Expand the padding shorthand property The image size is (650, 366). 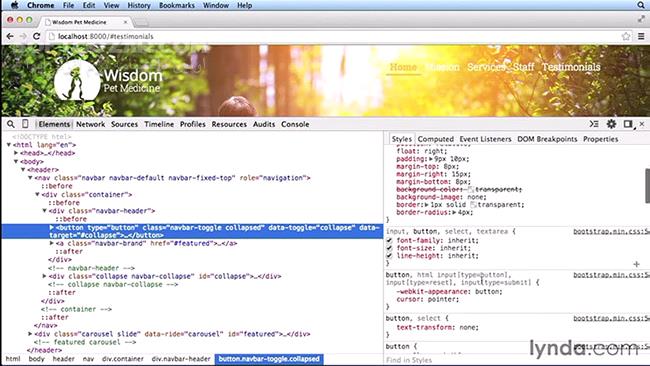pyautogui.click(x=431, y=159)
